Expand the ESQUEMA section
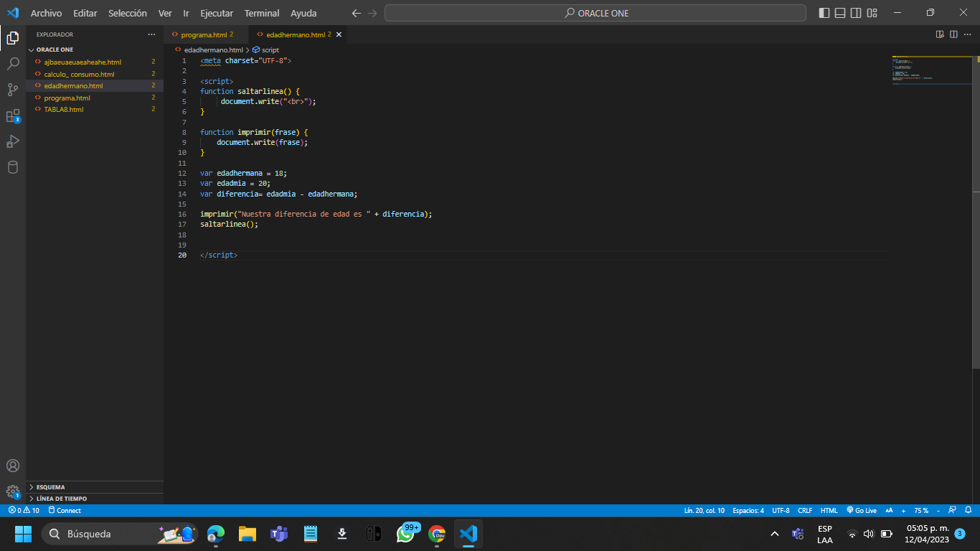980x551 pixels. (95, 487)
